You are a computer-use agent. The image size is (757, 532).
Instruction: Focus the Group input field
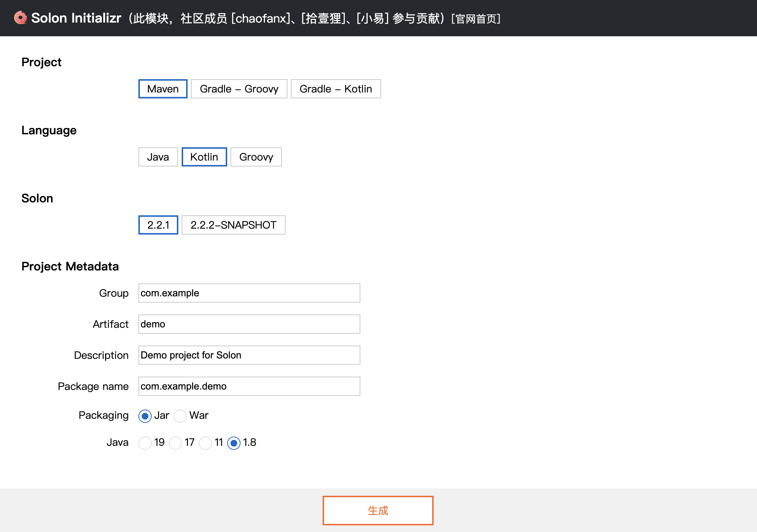(x=249, y=293)
